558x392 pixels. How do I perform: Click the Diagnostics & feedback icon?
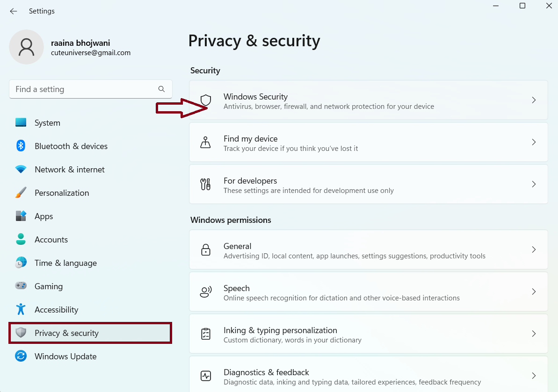click(x=205, y=376)
